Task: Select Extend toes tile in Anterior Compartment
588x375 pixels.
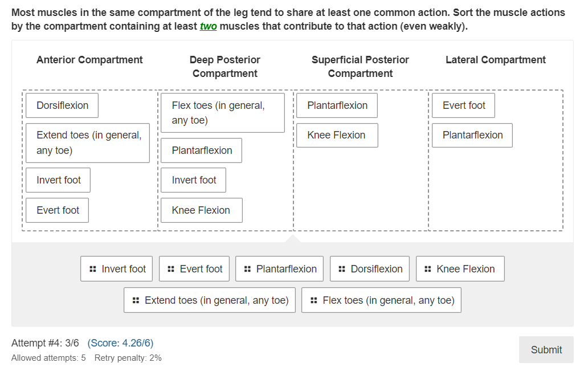Action: click(x=88, y=143)
